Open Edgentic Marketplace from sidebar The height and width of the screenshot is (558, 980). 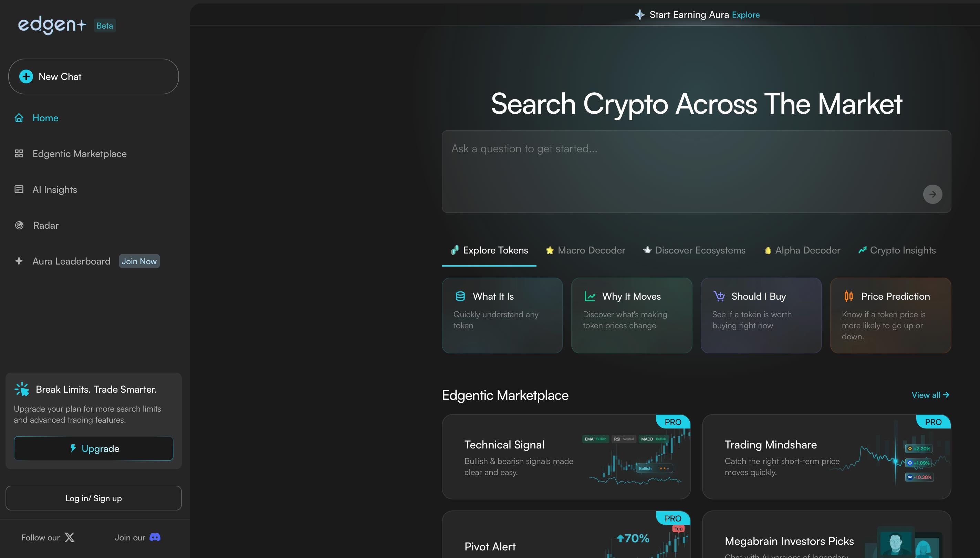(x=79, y=154)
